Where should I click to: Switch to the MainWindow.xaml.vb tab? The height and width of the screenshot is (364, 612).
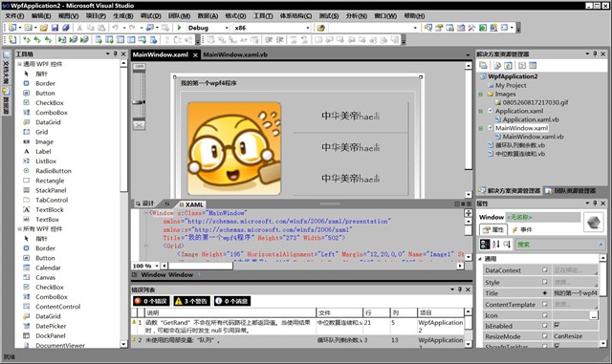[x=235, y=54]
